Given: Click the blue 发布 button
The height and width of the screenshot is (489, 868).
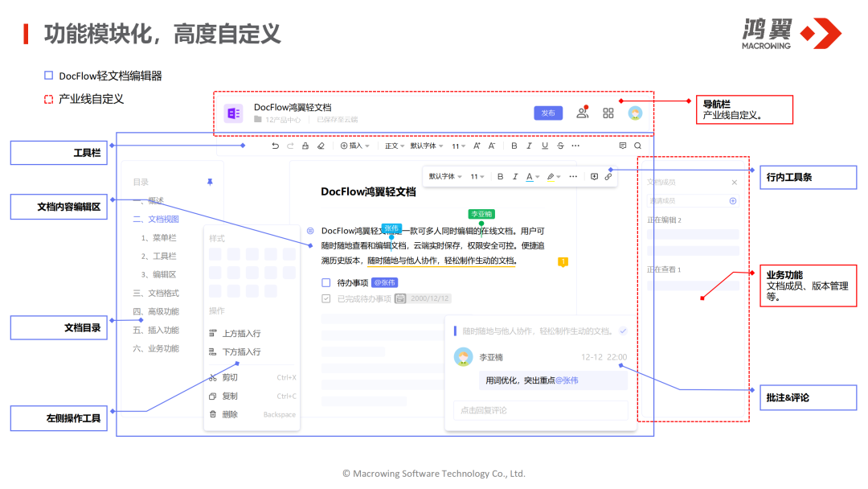Looking at the screenshot, I should point(548,113).
